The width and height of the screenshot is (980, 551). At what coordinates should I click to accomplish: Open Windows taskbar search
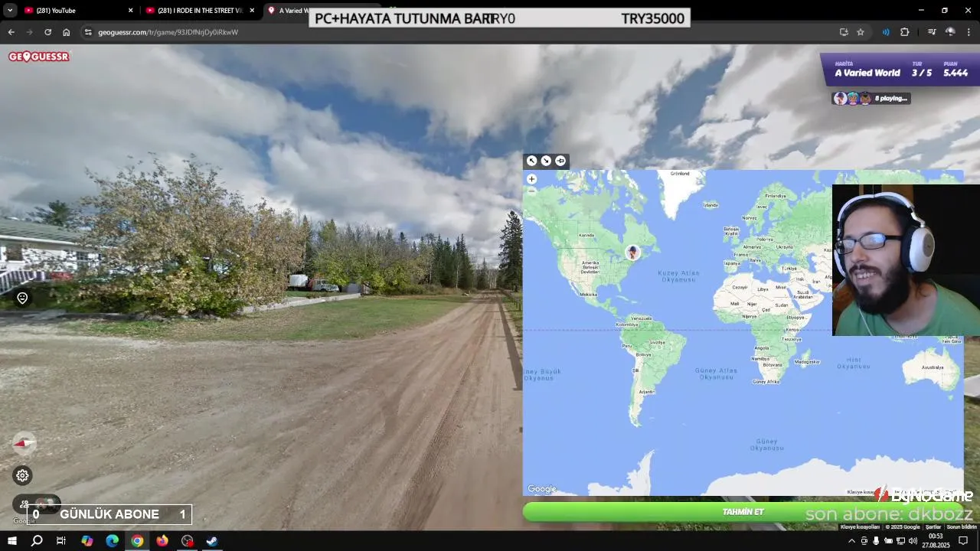pos(36,541)
